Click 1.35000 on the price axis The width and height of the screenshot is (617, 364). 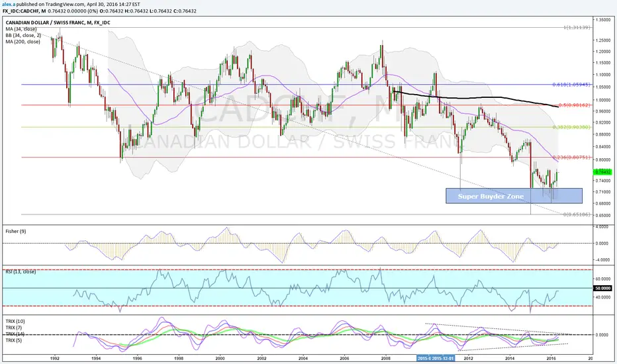coord(603,19)
